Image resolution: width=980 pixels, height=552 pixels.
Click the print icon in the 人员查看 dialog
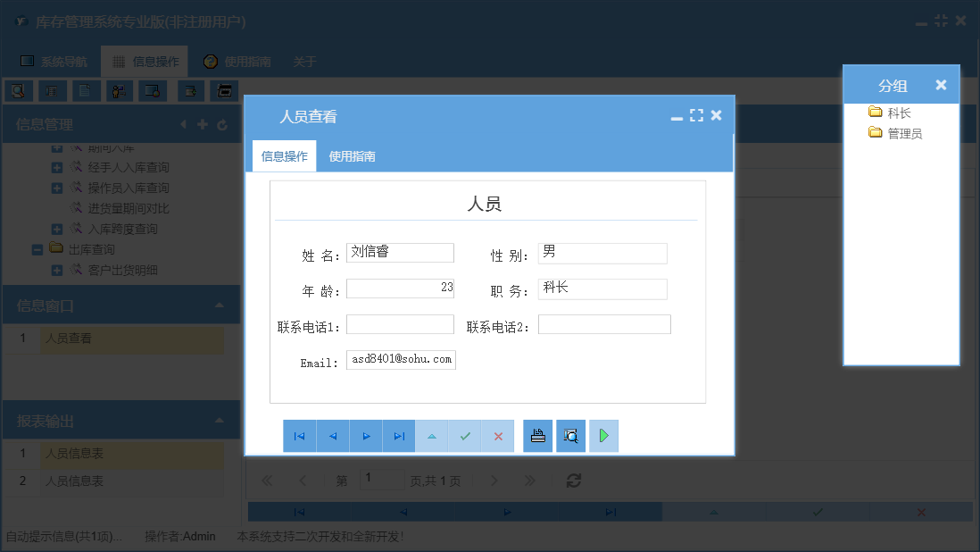pyautogui.click(x=537, y=435)
